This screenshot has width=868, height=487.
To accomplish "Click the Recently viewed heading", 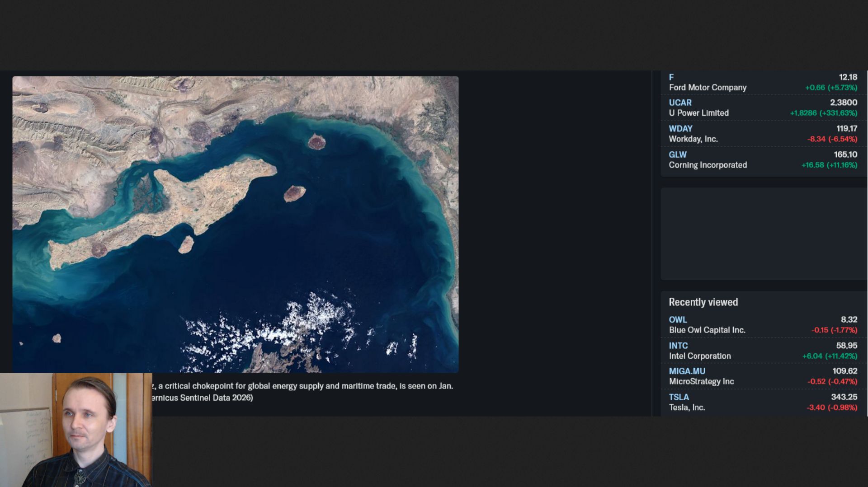I will [703, 302].
